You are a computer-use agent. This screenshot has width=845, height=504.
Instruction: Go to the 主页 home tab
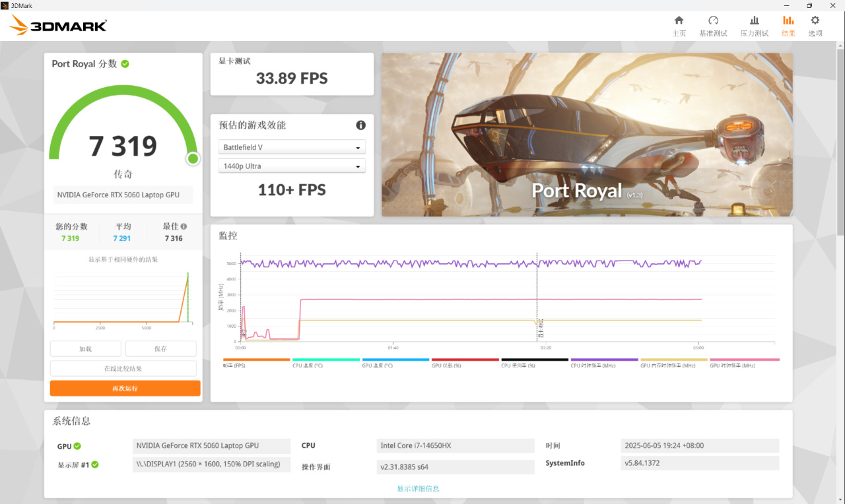click(x=679, y=26)
